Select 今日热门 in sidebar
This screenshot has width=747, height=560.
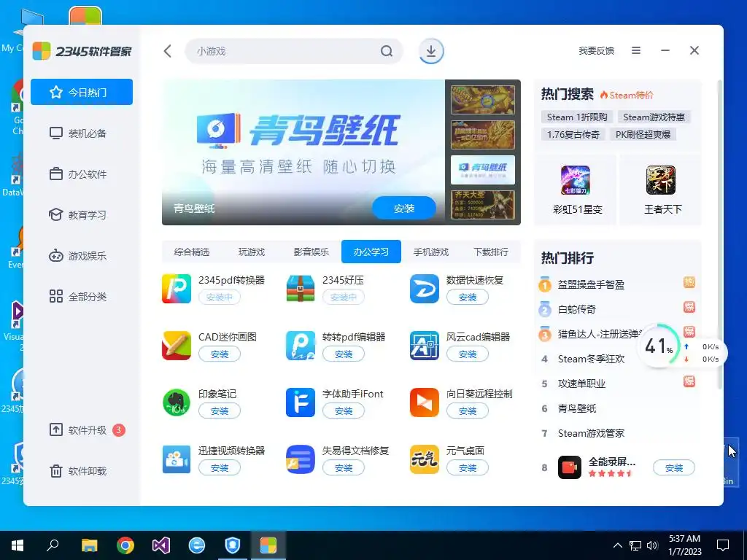click(82, 92)
